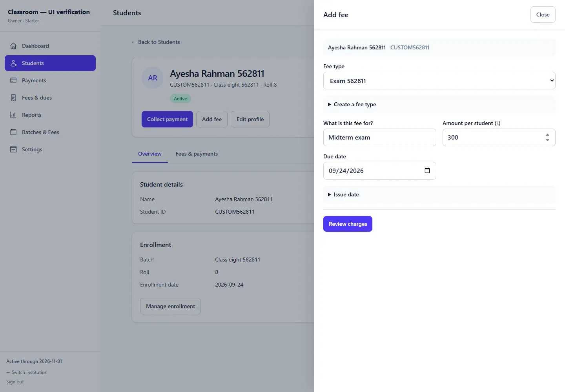Open the Dashboard menu item
The height and width of the screenshot is (392, 565).
coord(50,46)
